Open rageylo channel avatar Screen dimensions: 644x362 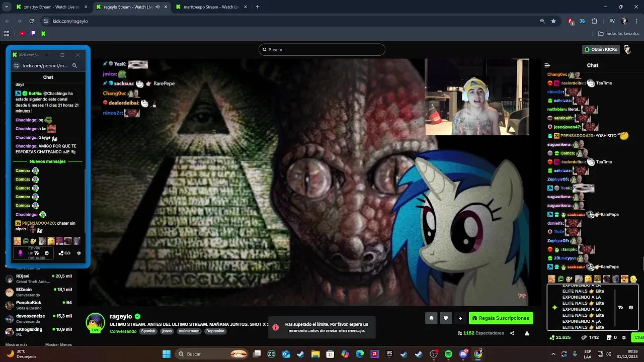[95, 323]
